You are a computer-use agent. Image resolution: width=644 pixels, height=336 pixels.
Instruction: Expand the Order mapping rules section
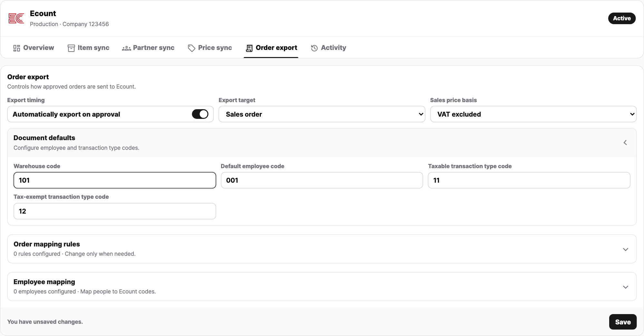pos(625,249)
